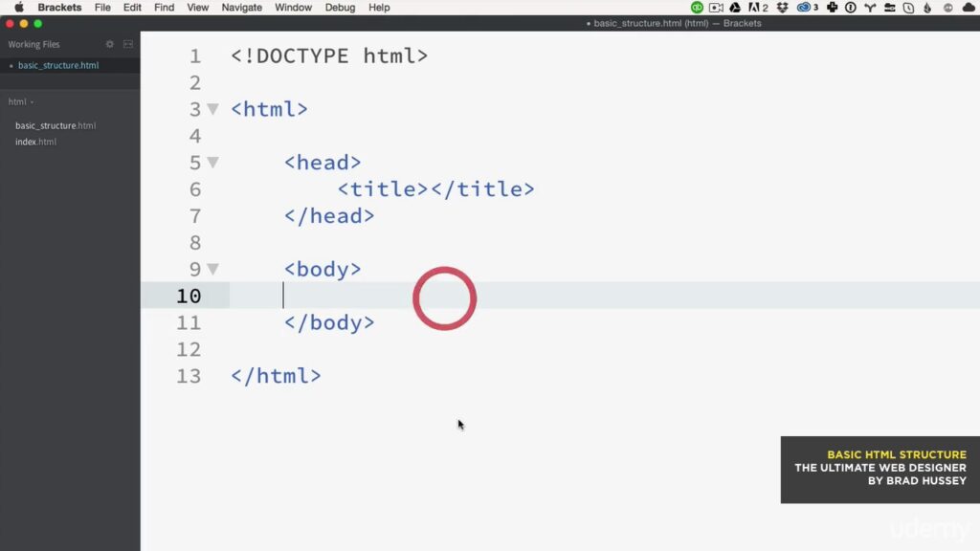The height and width of the screenshot is (551, 980).
Task: Click the Google Drive menu bar icon
Action: coord(735,8)
